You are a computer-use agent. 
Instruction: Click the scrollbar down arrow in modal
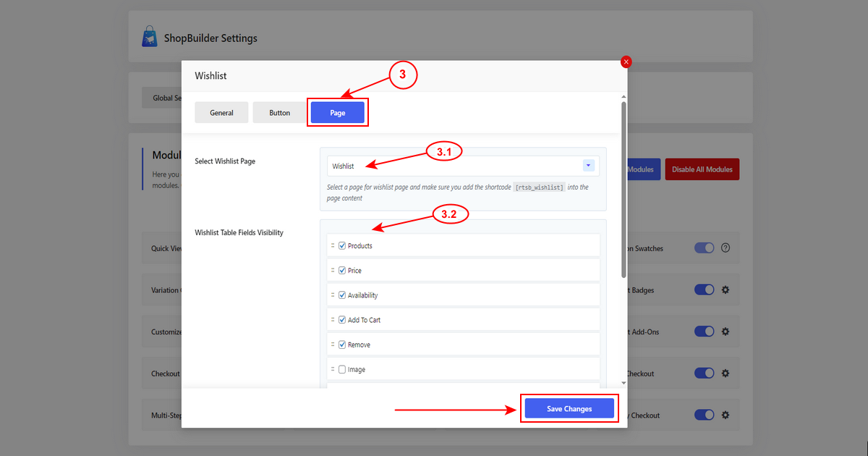tap(624, 383)
